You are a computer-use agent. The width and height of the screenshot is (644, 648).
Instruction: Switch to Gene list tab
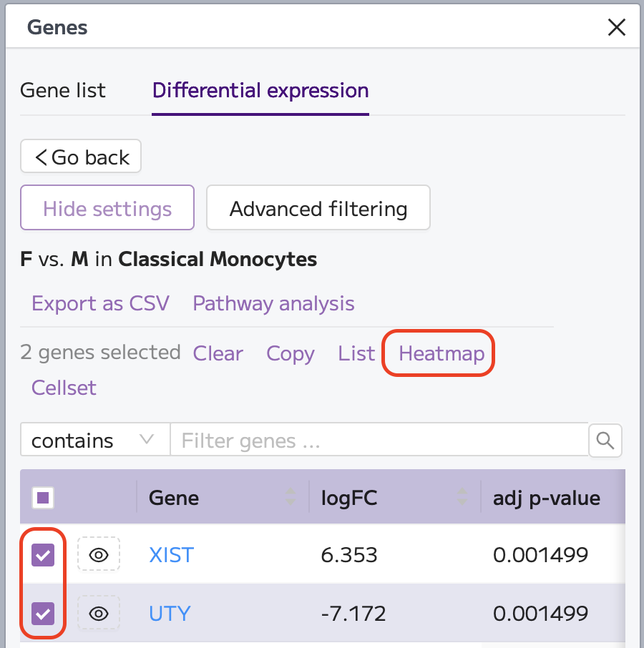pos(63,91)
